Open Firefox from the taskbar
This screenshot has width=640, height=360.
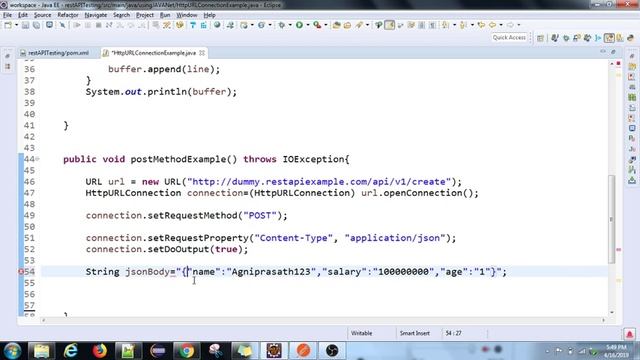pyautogui.click(x=100, y=351)
